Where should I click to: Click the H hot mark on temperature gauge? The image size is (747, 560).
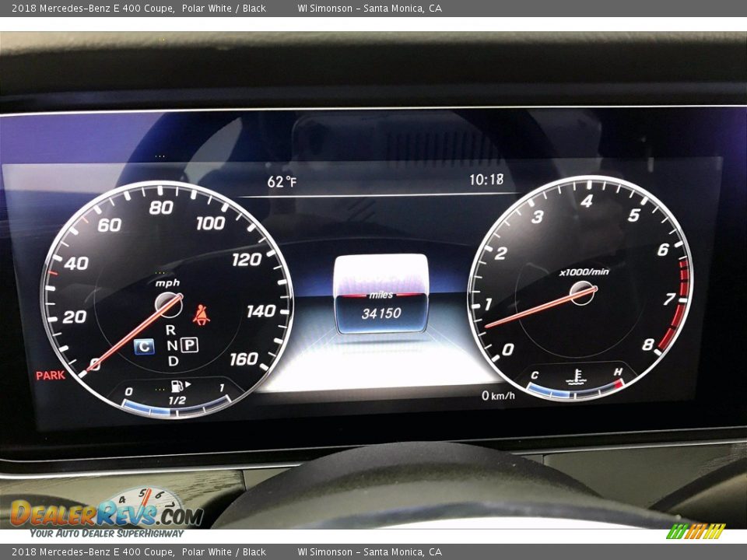click(618, 372)
